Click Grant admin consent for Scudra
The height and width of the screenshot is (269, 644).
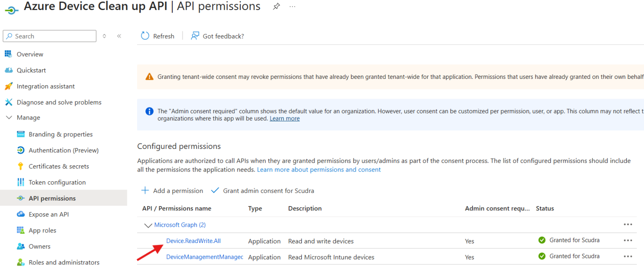tap(263, 191)
